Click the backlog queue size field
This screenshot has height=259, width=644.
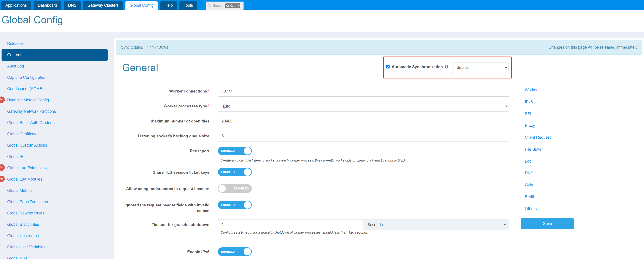(363, 136)
